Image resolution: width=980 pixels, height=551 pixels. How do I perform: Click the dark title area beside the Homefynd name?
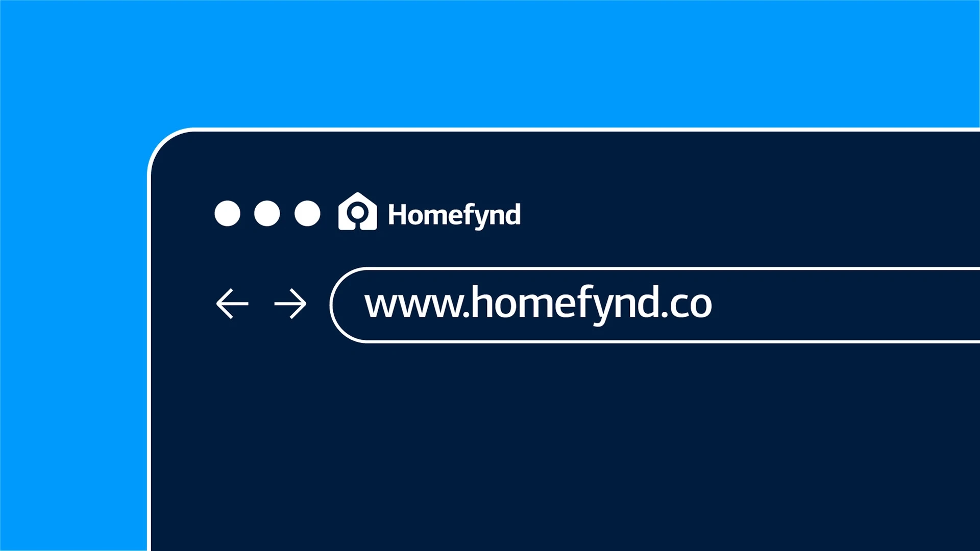[740, 213]
